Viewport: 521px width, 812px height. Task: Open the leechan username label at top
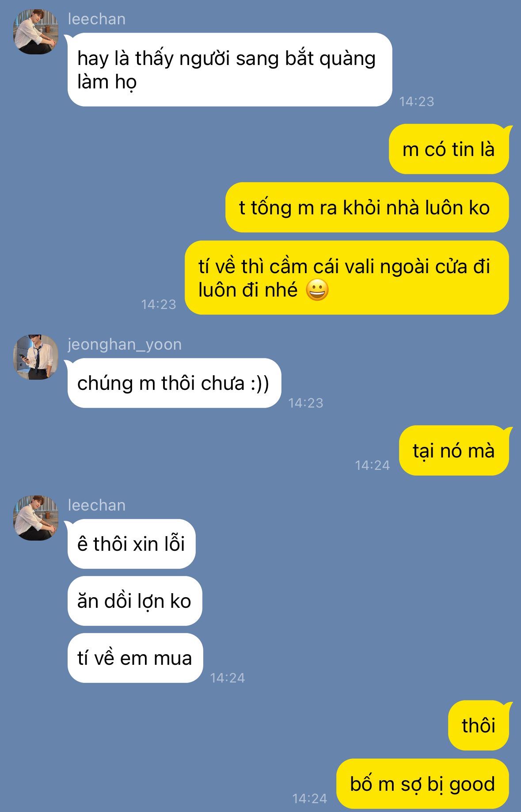click(x=97, y=19)
